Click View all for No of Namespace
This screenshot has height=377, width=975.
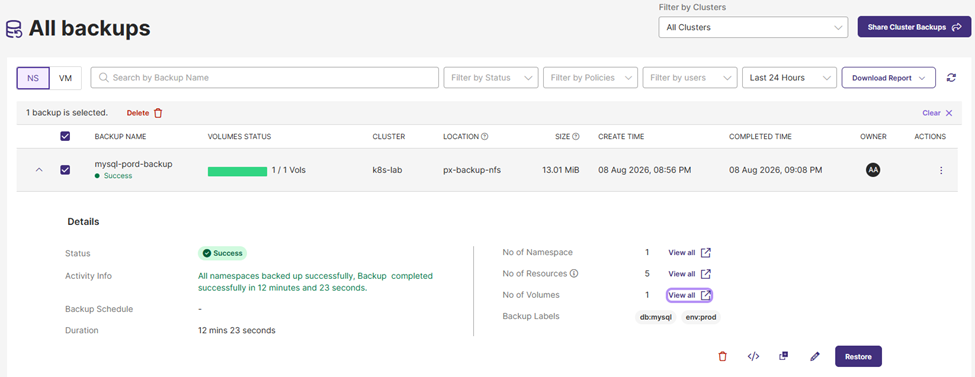point(682,253)
